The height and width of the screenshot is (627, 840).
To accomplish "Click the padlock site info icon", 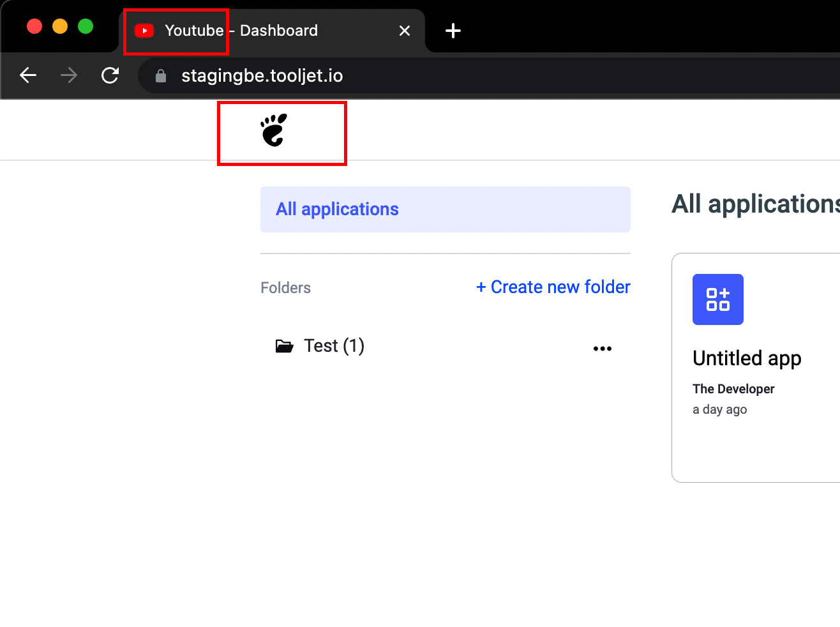I will click(x=161, y=76).
